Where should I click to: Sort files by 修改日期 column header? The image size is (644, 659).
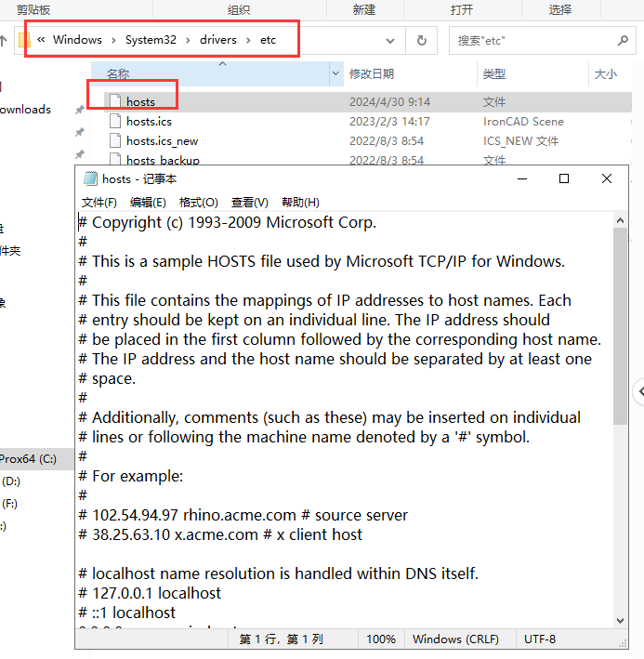(x=372, y=73)
